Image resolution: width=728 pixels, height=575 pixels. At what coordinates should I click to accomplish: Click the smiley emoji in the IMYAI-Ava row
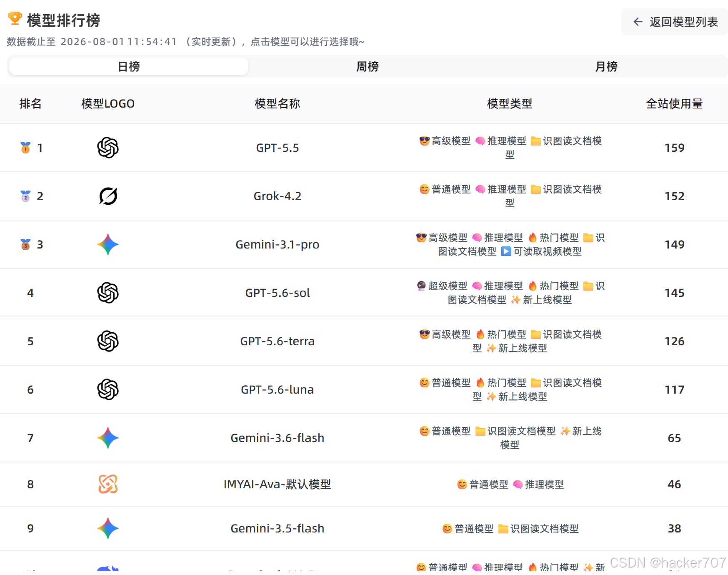pyautogui.click(x=462, y=485)
